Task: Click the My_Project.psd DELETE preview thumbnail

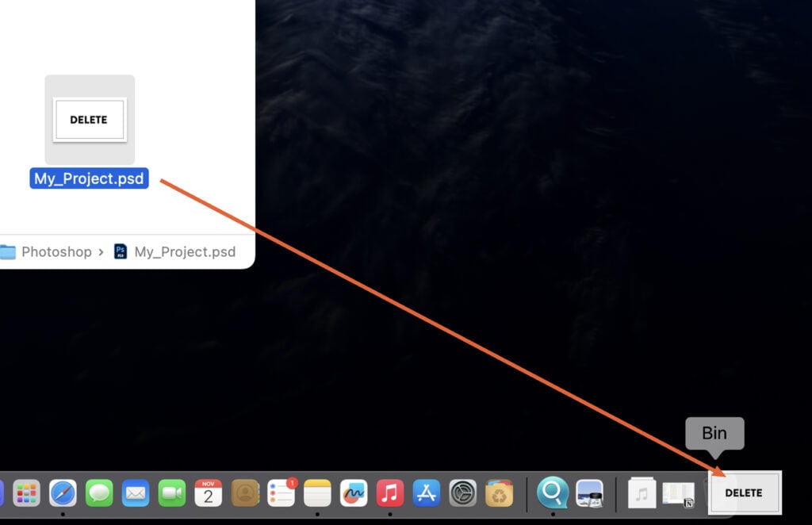Action: [x=89, y=120]
